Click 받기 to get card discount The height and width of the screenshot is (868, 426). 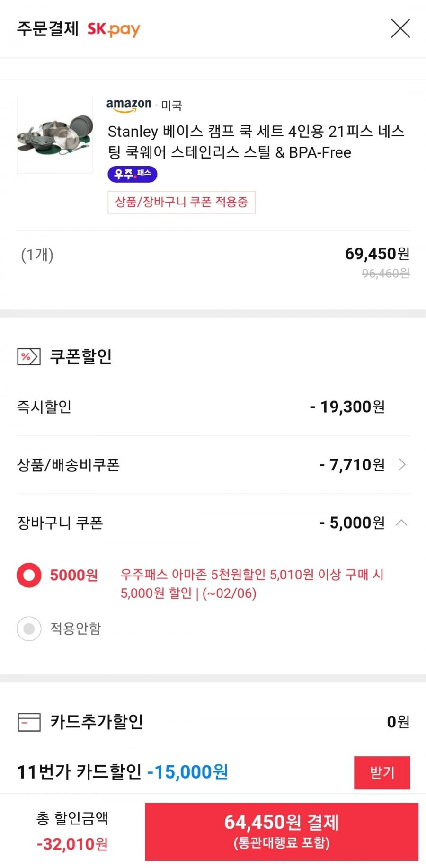(382, 772)
